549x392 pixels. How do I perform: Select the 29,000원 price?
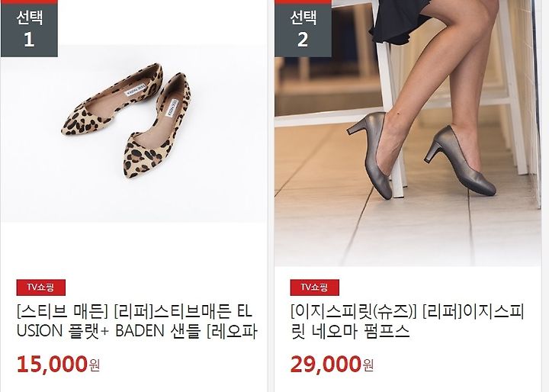click(332, 365)
